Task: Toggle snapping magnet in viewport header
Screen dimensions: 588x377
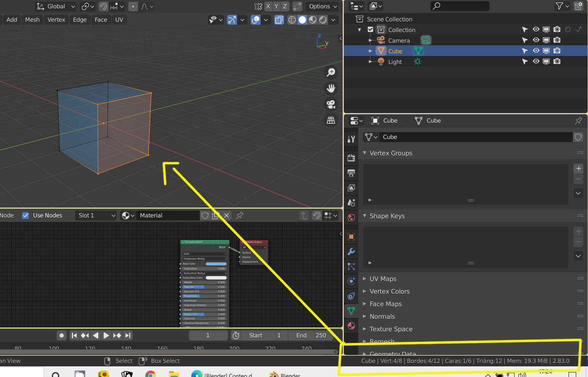Action: click(x=103, y=6)
